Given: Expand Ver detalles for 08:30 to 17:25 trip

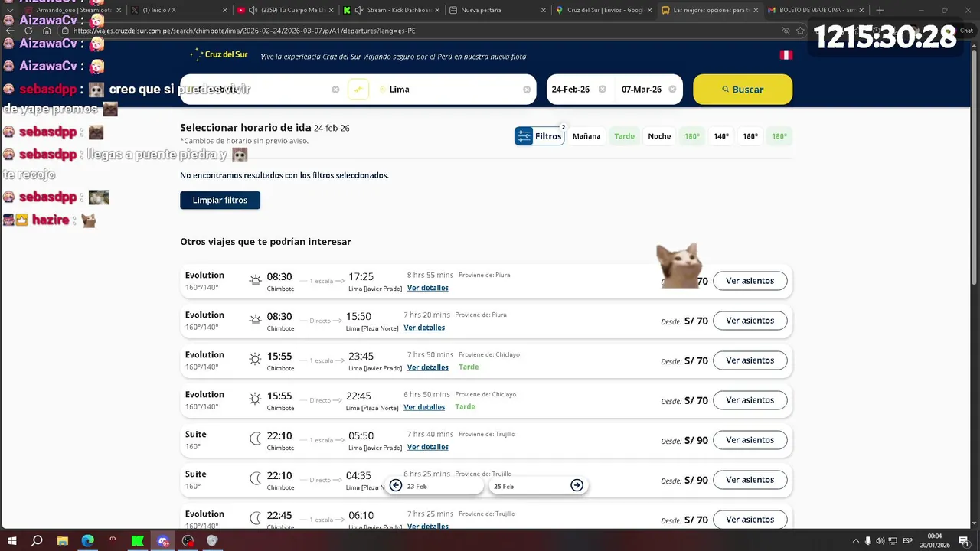Looking at the screenshot, I should pyautogui.click(x=428, y=288).
